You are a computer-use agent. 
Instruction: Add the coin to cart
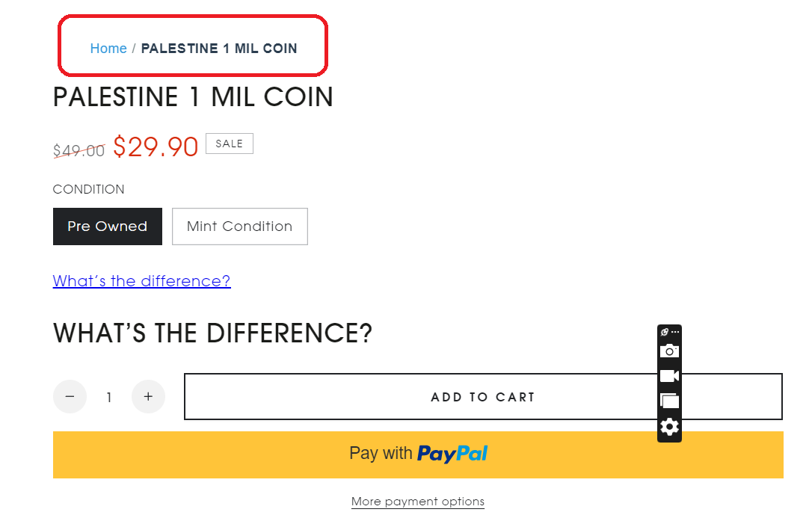(483, 396)
